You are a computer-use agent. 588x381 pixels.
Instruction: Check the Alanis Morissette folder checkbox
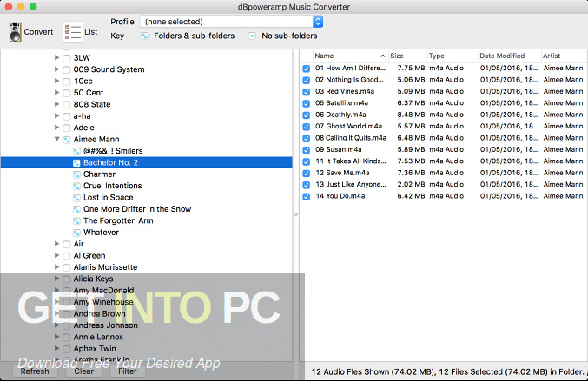(67, 267)
